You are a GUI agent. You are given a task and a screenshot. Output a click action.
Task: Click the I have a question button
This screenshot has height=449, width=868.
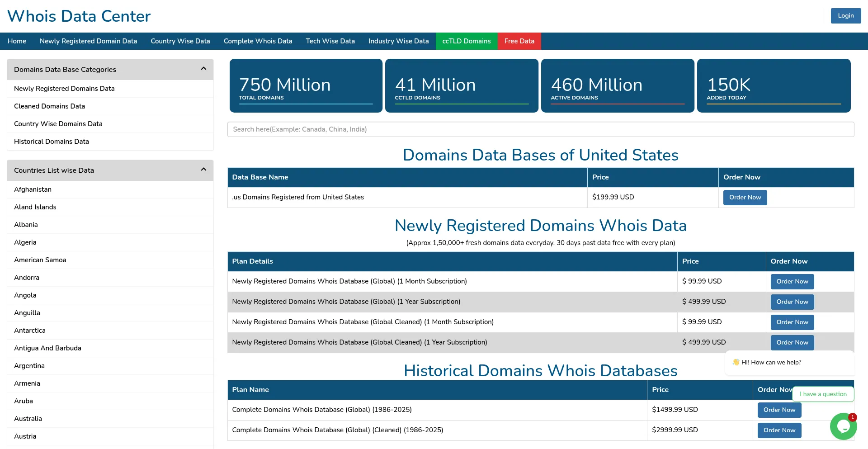coord(823,394)
